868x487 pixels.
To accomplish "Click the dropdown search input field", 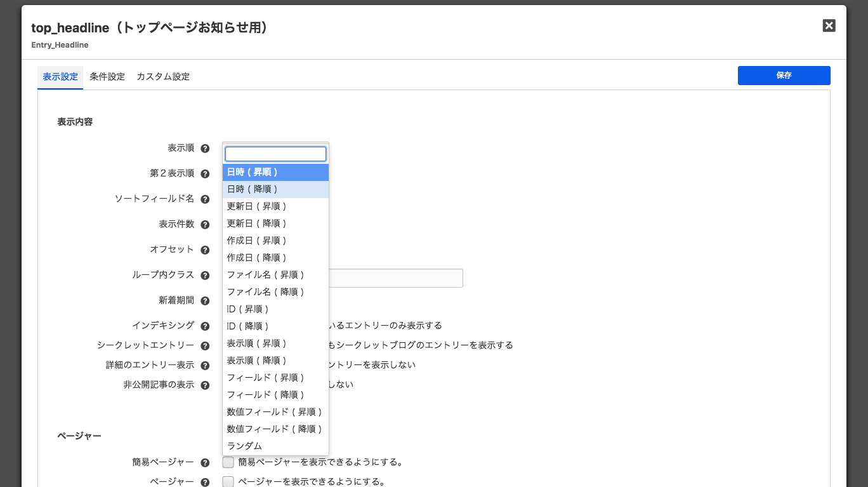I will (x=275, y=154).
